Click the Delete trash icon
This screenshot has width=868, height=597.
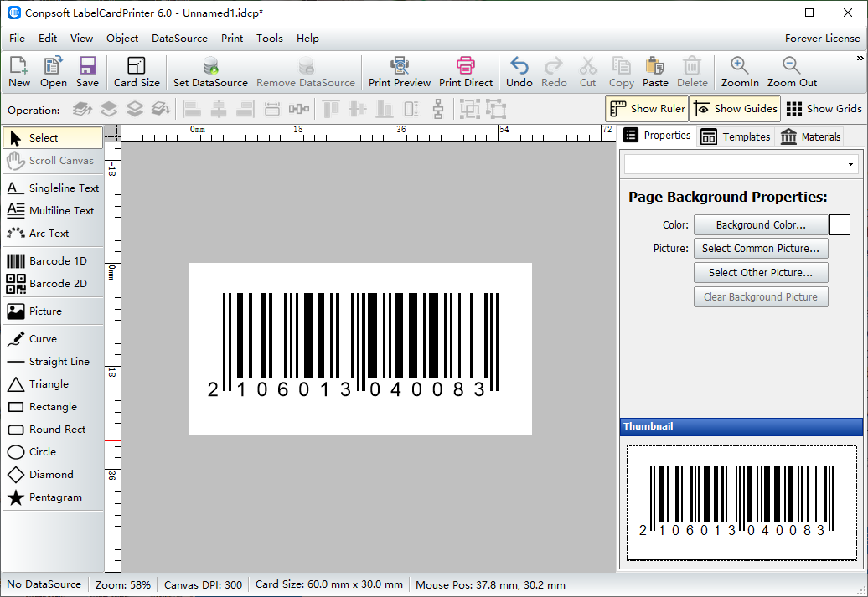[692, 72]
